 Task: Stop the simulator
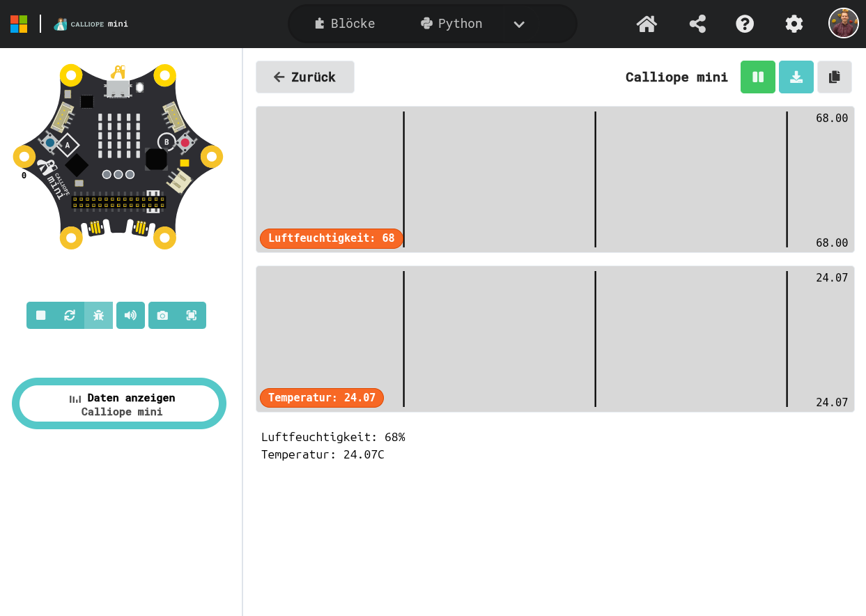[41, 315]
